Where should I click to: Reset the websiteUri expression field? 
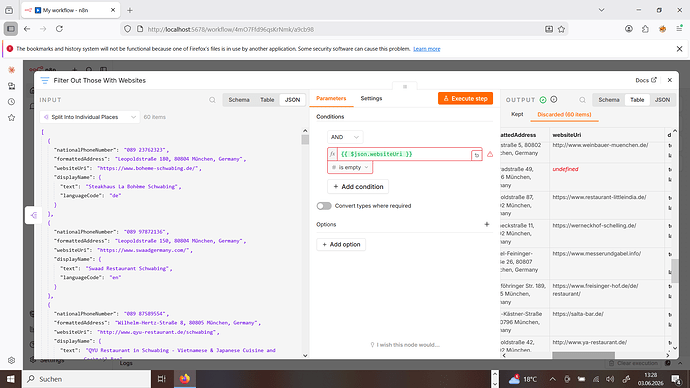(x=477, y=155)
